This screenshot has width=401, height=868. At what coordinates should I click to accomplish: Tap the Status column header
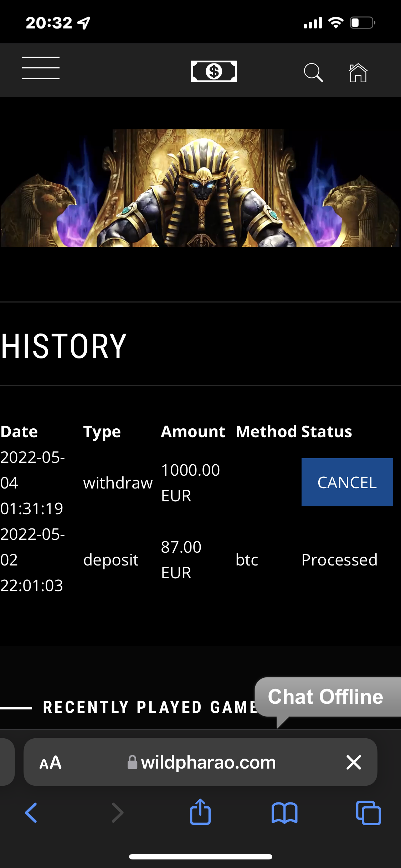point(327,432)
